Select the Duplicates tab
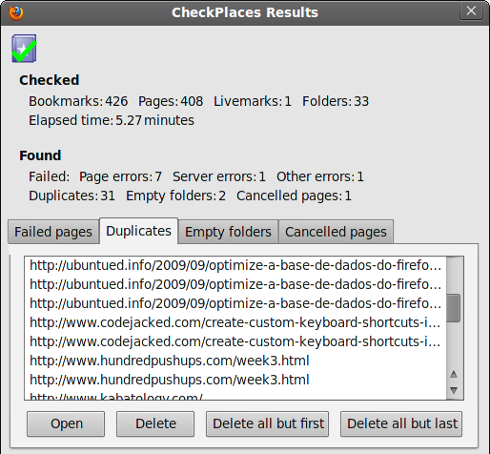 [x=139, y=231]
